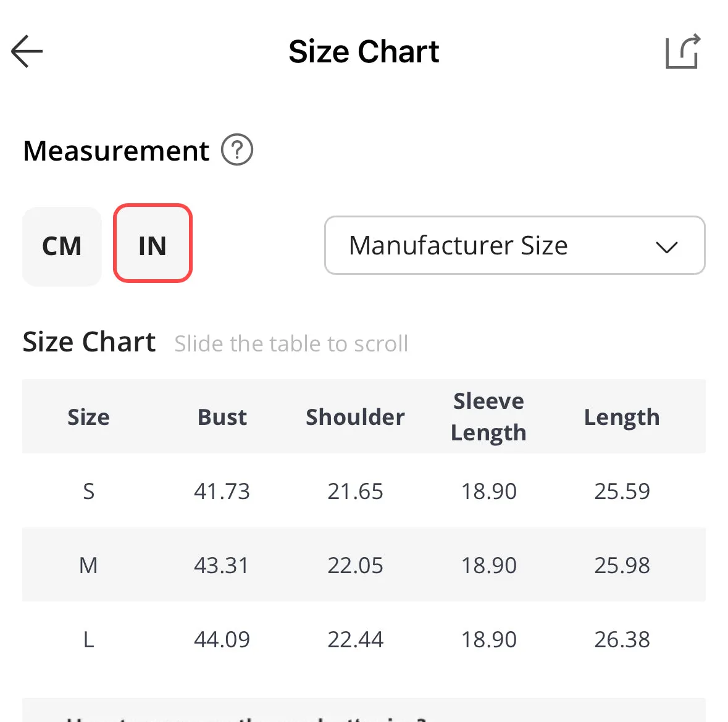The height and width of the screenshot is (722, 728).
Task: Select the M size row label
Action: [89, 566]
